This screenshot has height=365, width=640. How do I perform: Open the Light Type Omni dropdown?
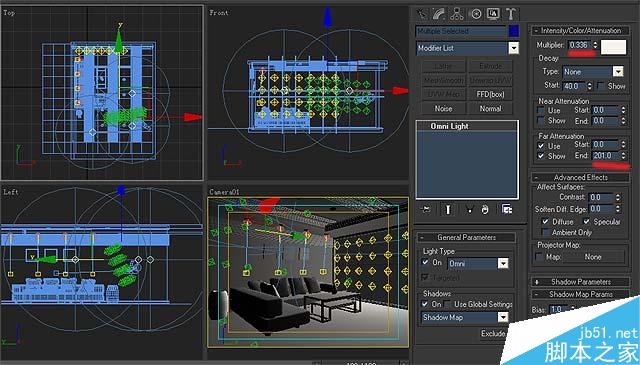[x=503, y=263]
